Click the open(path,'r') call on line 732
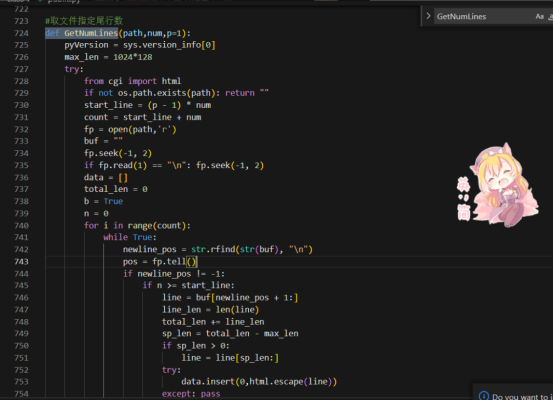553x400 pixels. [142, 129]
